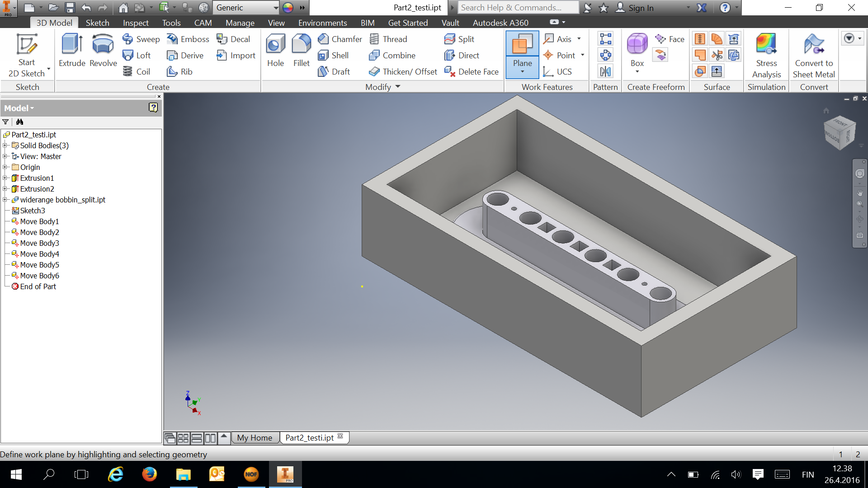Expand the Modify panel dropdown
This screenshot has height=488, width=868.
click(398, 87)
